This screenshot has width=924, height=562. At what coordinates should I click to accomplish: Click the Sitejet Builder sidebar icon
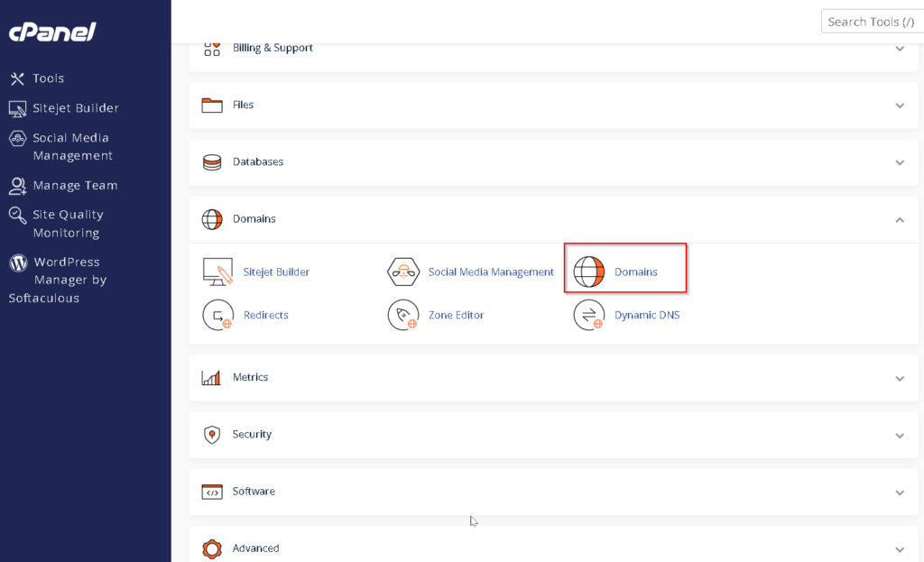pos(17,108)
